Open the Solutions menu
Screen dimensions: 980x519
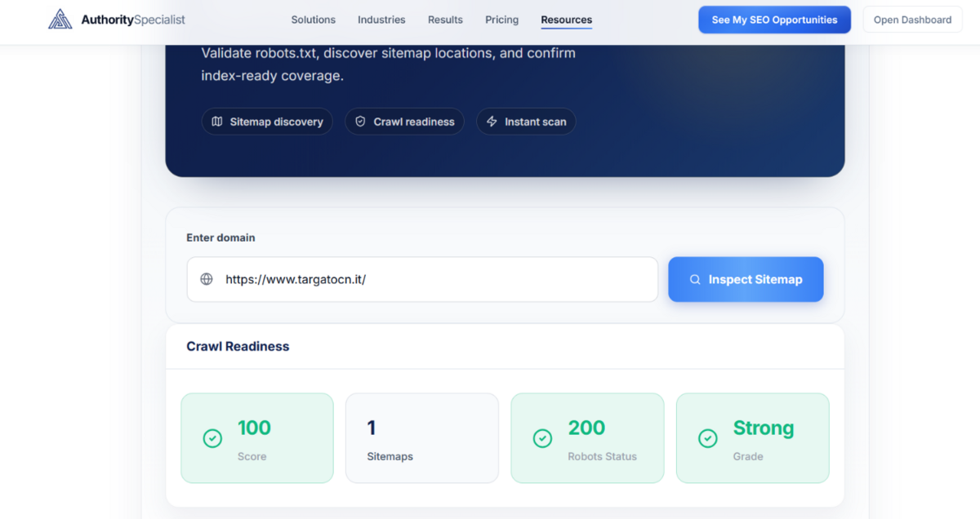(314, 20)
